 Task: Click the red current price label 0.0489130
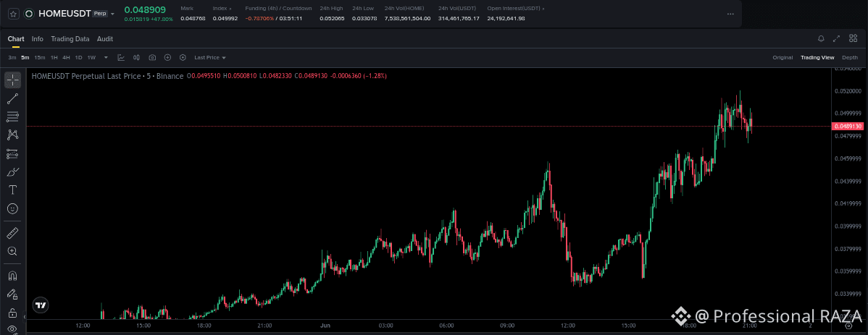pos(847,126)
